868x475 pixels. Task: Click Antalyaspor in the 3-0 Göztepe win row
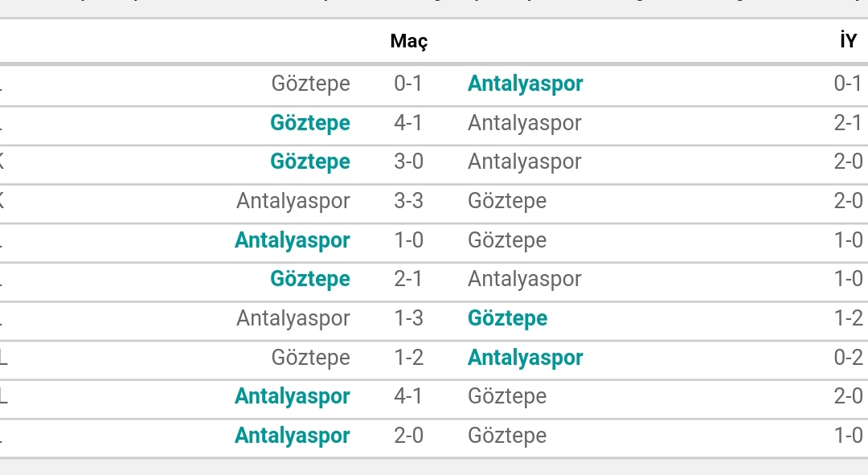(525, 162)
